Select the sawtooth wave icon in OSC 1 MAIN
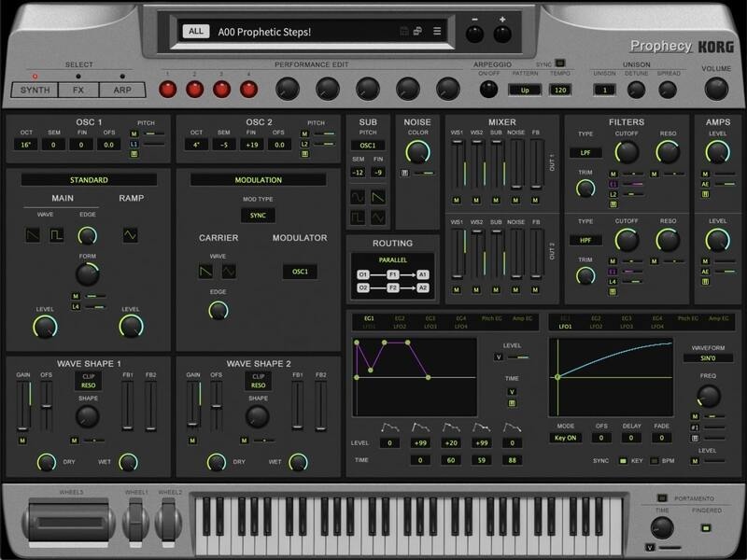 coord(34,233)
